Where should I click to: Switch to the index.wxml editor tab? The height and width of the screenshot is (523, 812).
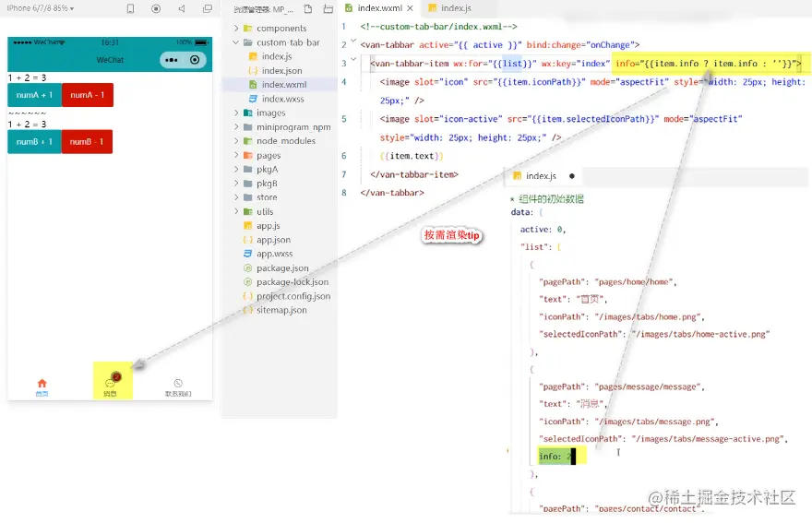point(379,8)
